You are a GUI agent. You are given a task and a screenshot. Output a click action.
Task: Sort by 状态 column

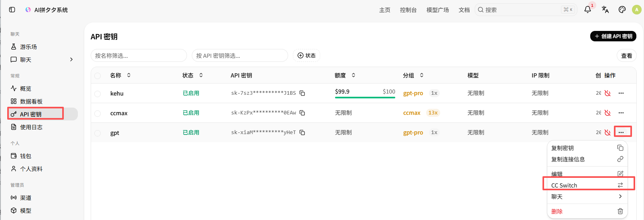pos(193,75)
